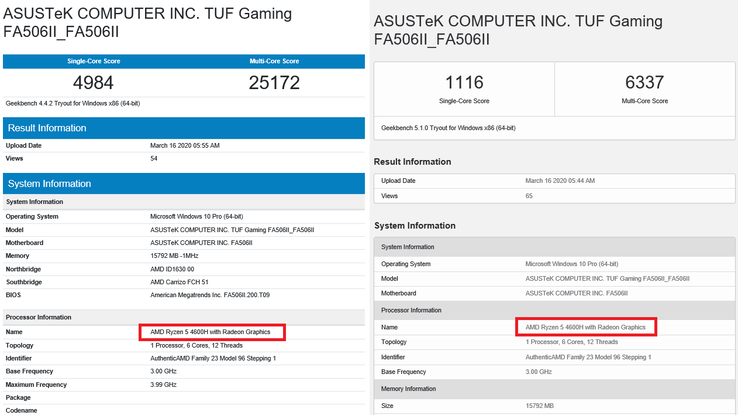Select the Southbridge value 'AMD Carrizo FCH 51'
Viewport: 738px width, 415px height.
pos(179,282)
